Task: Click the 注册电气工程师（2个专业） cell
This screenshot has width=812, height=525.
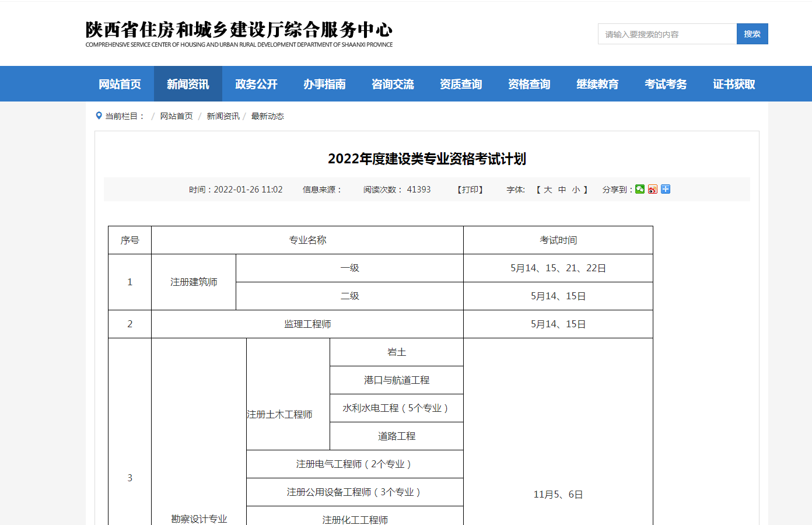Action: 355,464
